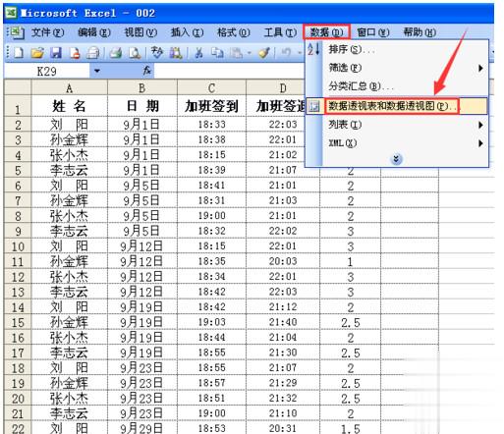Click the New workbook toolbar icon

coord(19,53)
